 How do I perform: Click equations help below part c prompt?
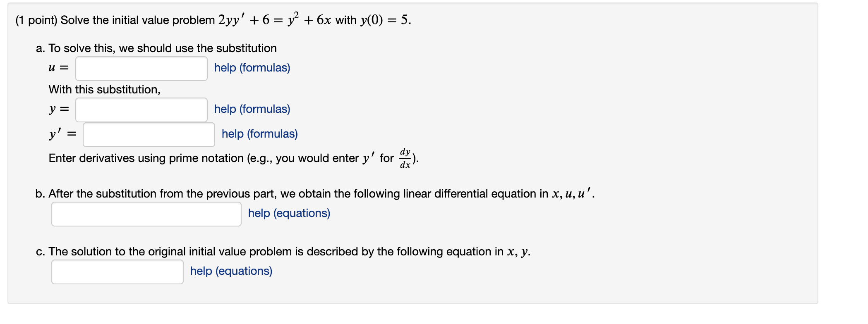(230, 271)
